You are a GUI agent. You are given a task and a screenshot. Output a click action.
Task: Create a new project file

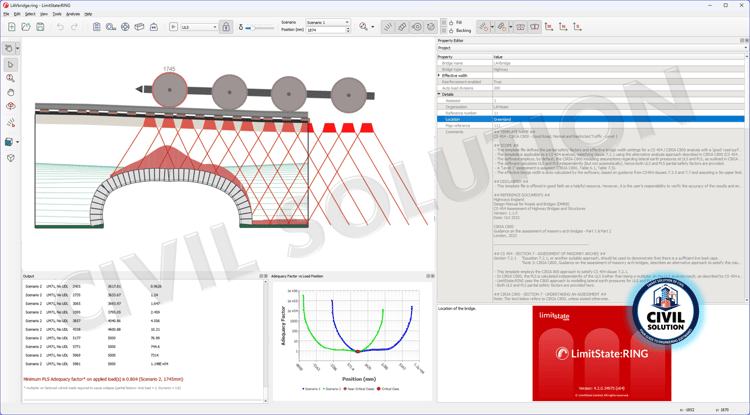pyautogui.click(x=11, y=27)
